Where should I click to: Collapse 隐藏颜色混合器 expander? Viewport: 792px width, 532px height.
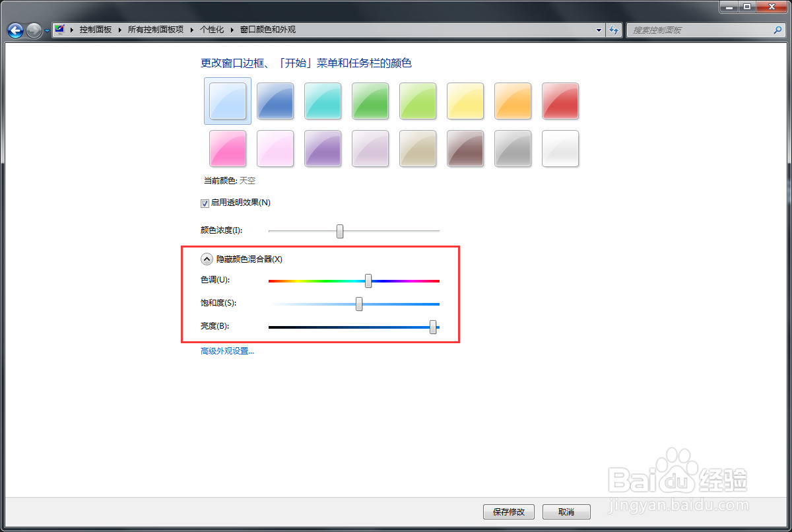tap(207, 259)
